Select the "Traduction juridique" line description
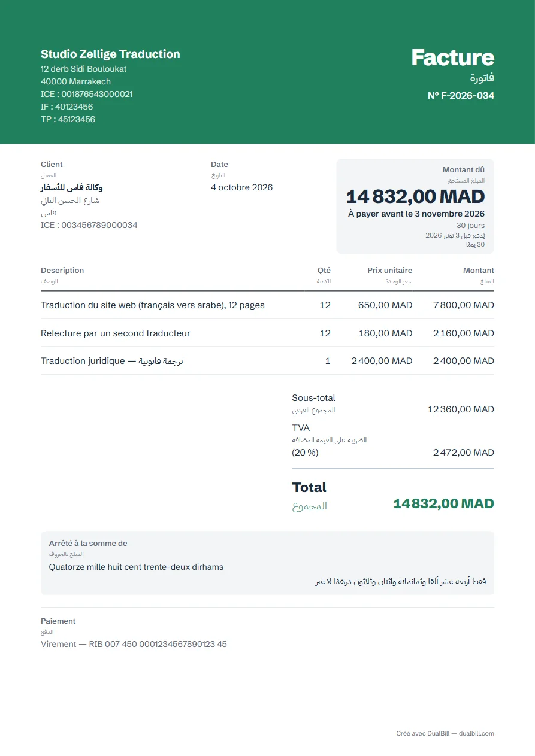Image resolution: width=535 pixels, height=756 pixels. click(112, 361)
